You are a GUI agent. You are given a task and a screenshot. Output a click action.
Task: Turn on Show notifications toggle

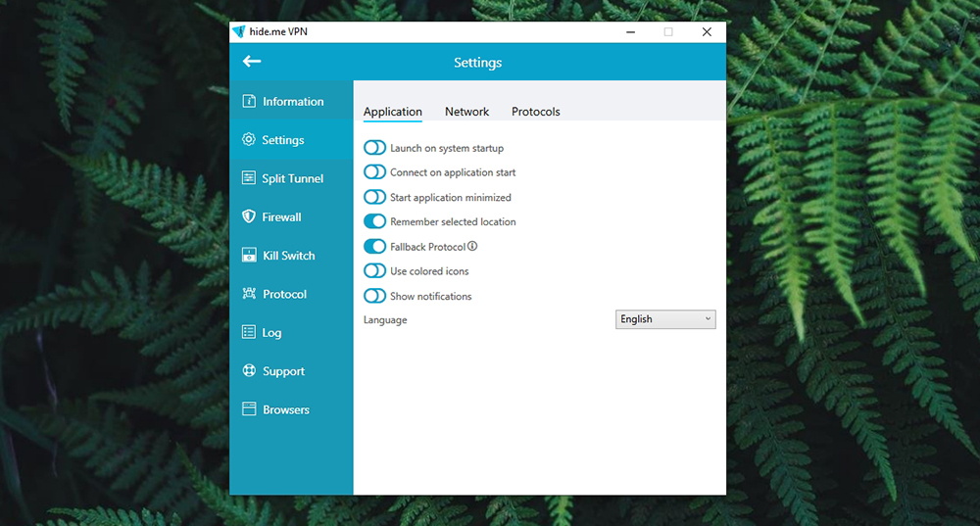pos(374,296)
